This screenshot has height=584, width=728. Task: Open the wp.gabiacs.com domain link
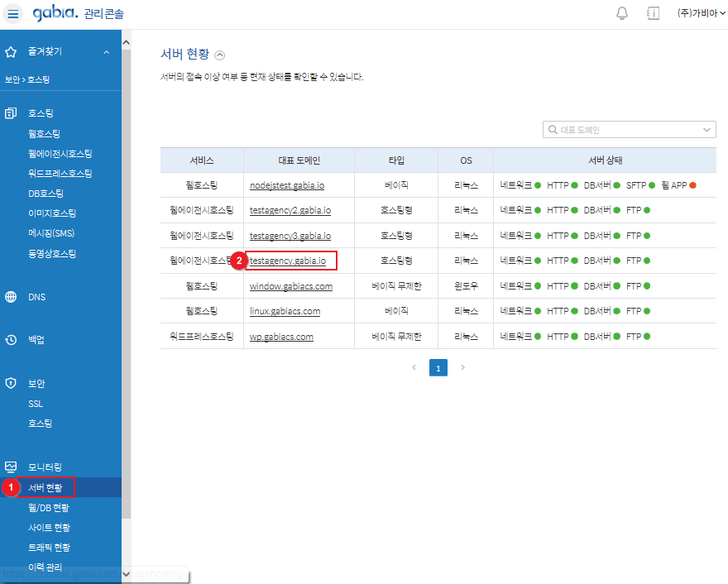[281, 337]
